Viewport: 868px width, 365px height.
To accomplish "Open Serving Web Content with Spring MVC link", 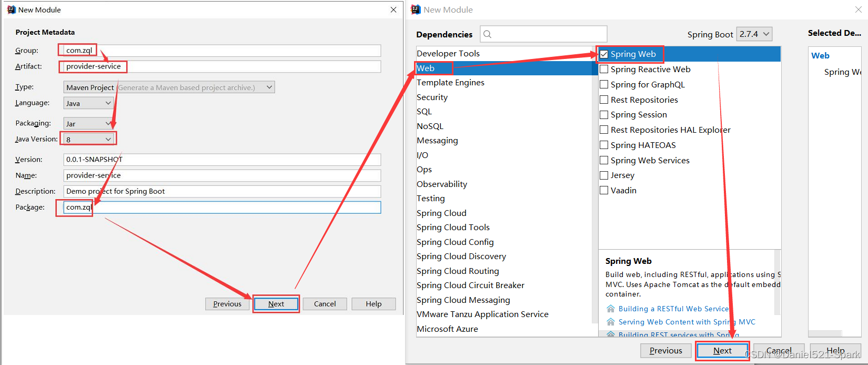I will [x=687, y=322].
